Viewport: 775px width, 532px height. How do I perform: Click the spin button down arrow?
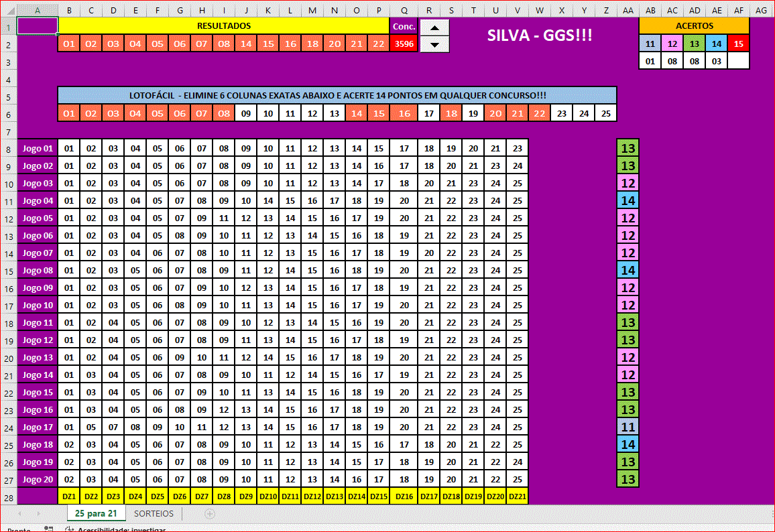coord(434,44)
